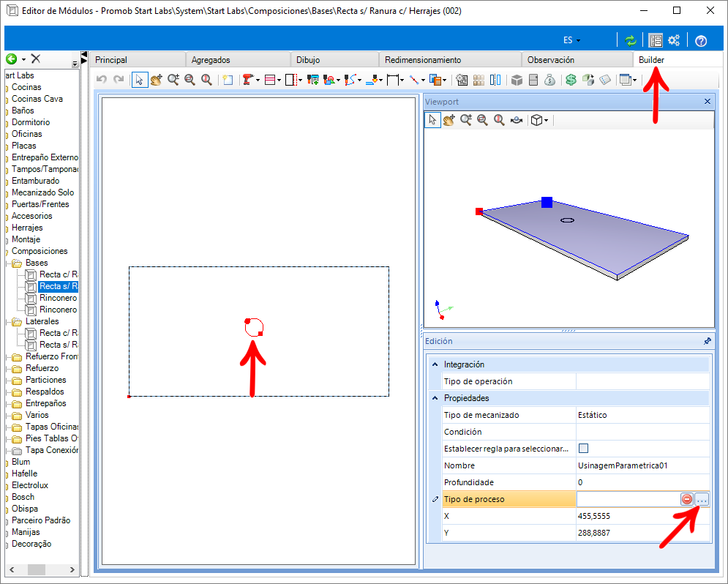Click the Nombre field UsinagemParametrica01
This screenshot has width=728, height=584.
[642, 465]
